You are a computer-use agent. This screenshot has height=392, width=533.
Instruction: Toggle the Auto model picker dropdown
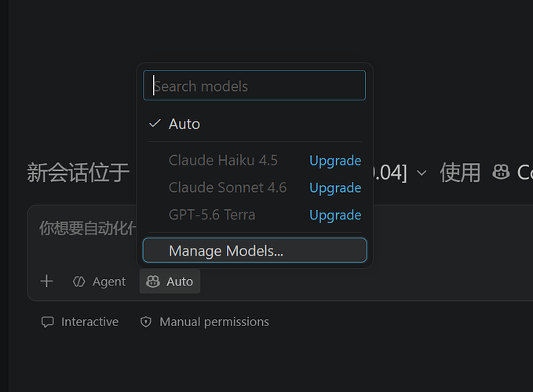(x=170, y=281)
